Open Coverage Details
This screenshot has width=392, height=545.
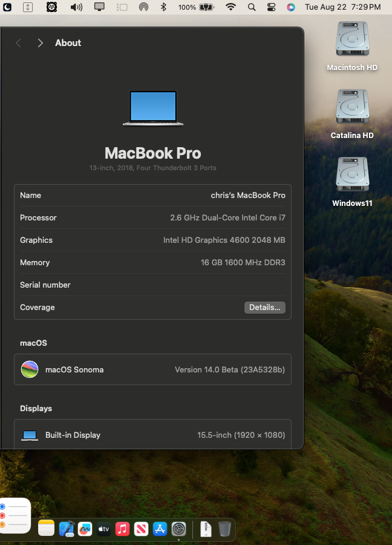pyautogui.click(x=264, y=307)
